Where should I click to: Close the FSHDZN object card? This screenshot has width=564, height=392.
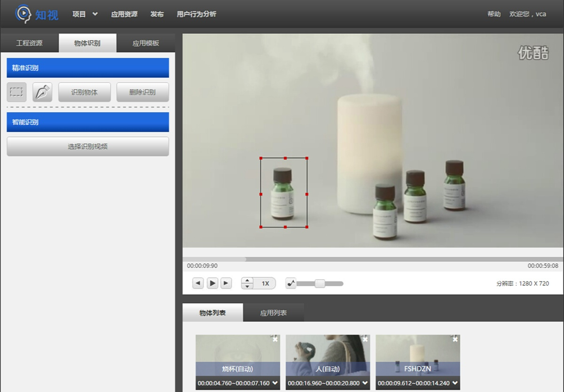tap(455, 339)
